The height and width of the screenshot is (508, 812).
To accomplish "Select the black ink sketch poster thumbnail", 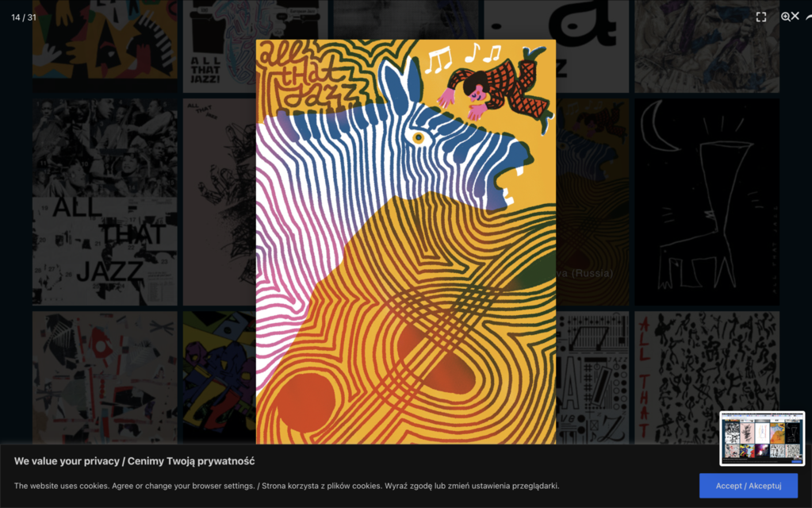I will click(219, 202).
